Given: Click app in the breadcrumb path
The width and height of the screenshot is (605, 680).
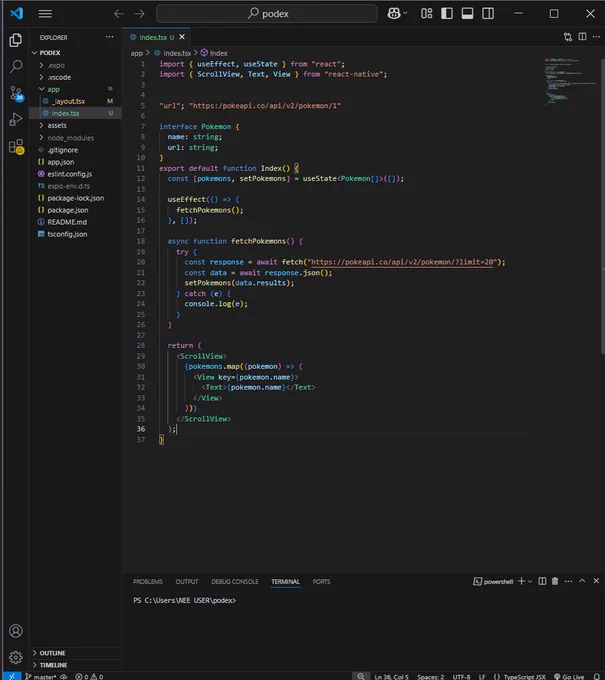Looking at the screenshot, I should (137, 53).
